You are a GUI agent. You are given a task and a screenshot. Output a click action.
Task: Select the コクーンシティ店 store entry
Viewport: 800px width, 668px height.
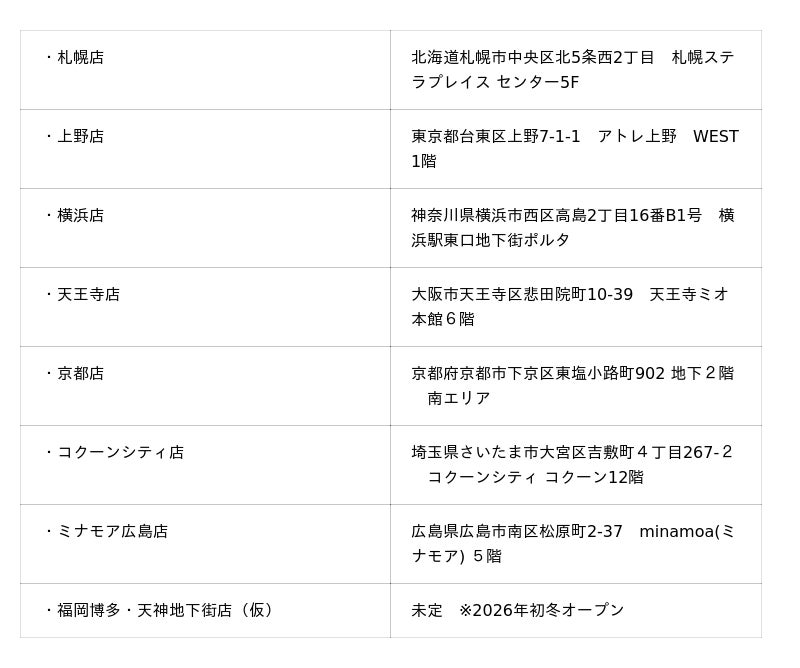pyautogui.click(x=115, y=453)
